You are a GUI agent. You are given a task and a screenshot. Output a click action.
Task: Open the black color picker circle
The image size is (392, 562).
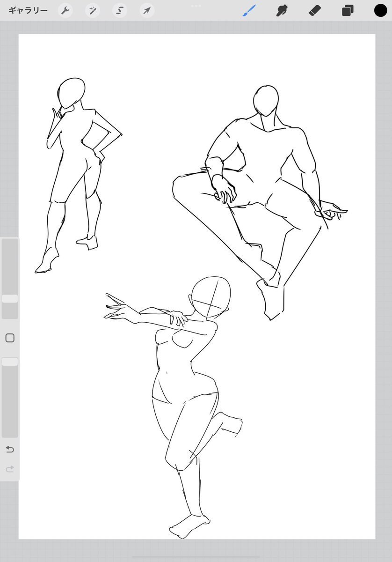(380, 10)
